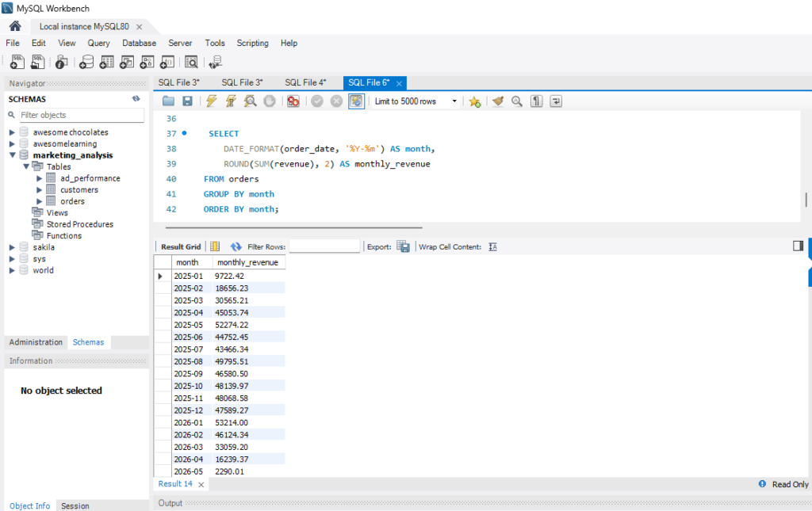Viewport: 812px width, 511px height.
Task: Switch to the Administration tab
Action: coord(36,342)
